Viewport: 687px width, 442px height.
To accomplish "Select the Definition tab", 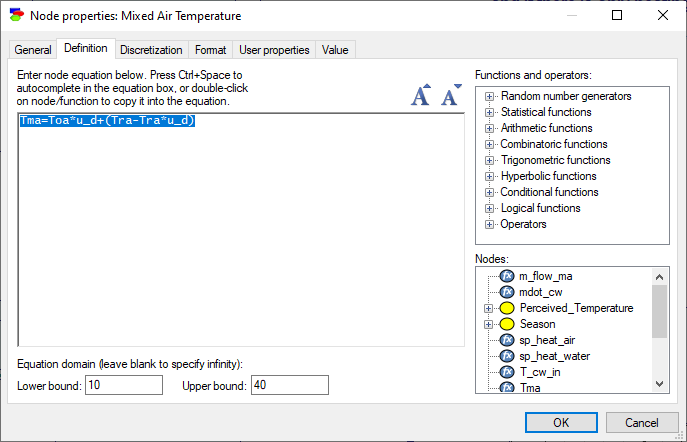I will pyautogui.click(x=86, y=48).
